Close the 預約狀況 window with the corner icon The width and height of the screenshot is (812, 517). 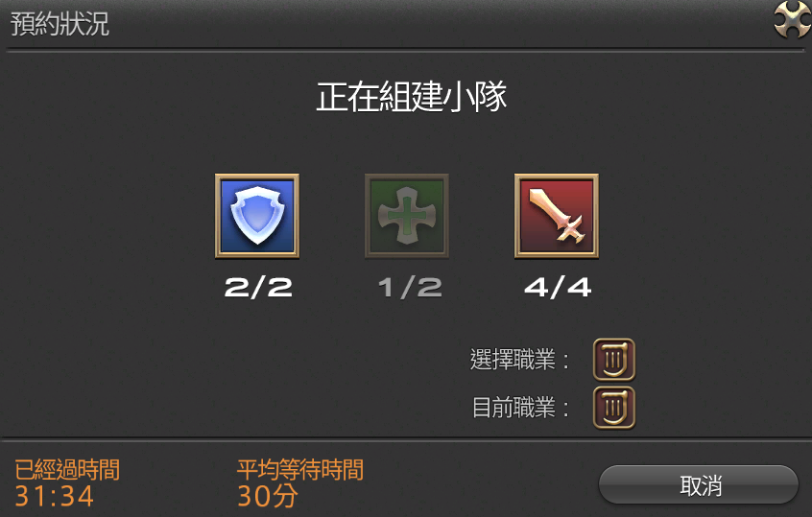(792, 20)
